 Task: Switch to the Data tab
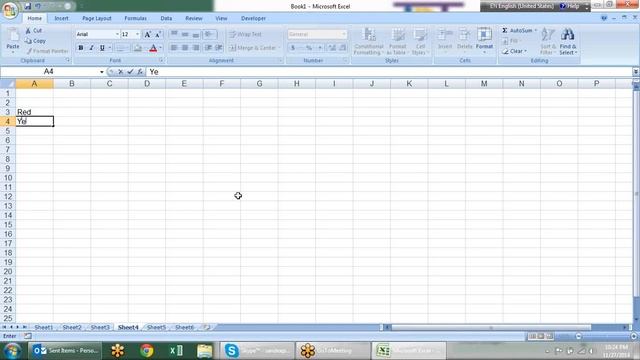point(166,18)
